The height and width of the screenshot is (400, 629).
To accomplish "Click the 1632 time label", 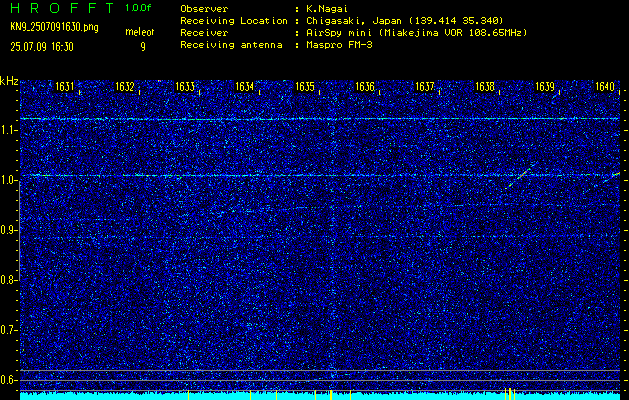I will click(x=124, y=87).
